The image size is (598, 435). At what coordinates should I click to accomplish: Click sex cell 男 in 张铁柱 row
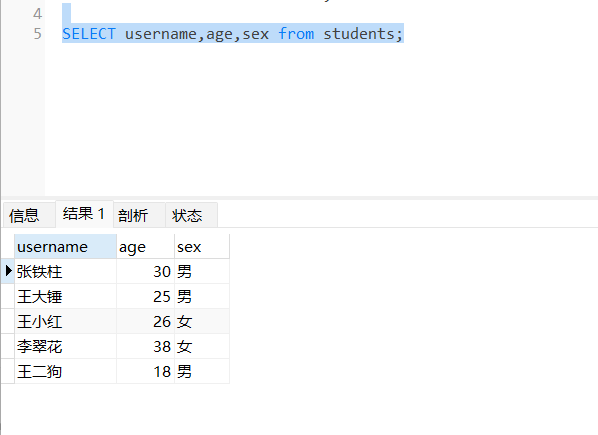[202, 271]
